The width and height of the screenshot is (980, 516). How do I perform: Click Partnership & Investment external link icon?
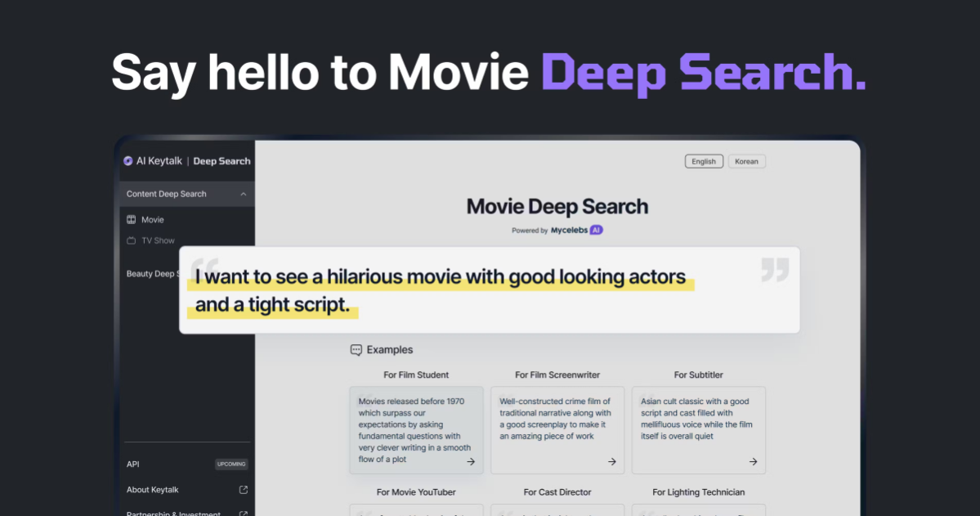point(243,514)
